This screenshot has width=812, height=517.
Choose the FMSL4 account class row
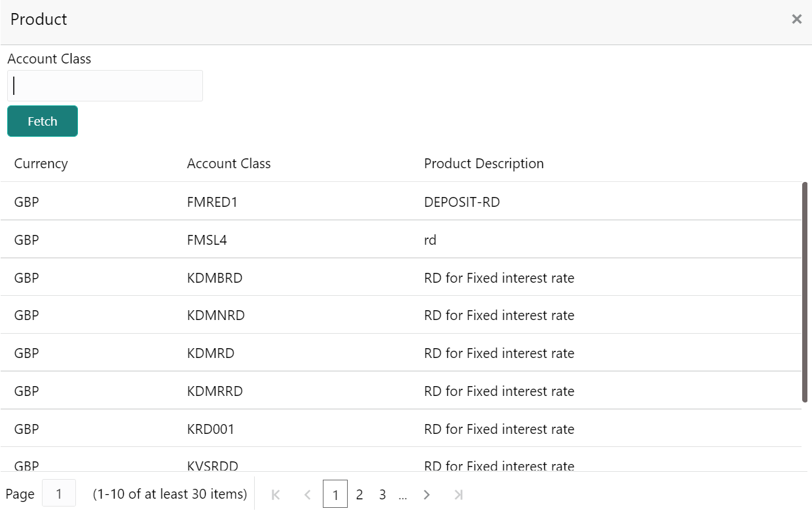[207, 240]
